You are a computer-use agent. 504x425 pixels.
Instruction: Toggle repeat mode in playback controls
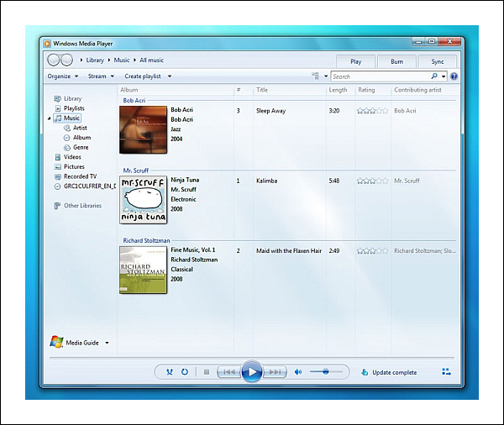tap(185, 372)
